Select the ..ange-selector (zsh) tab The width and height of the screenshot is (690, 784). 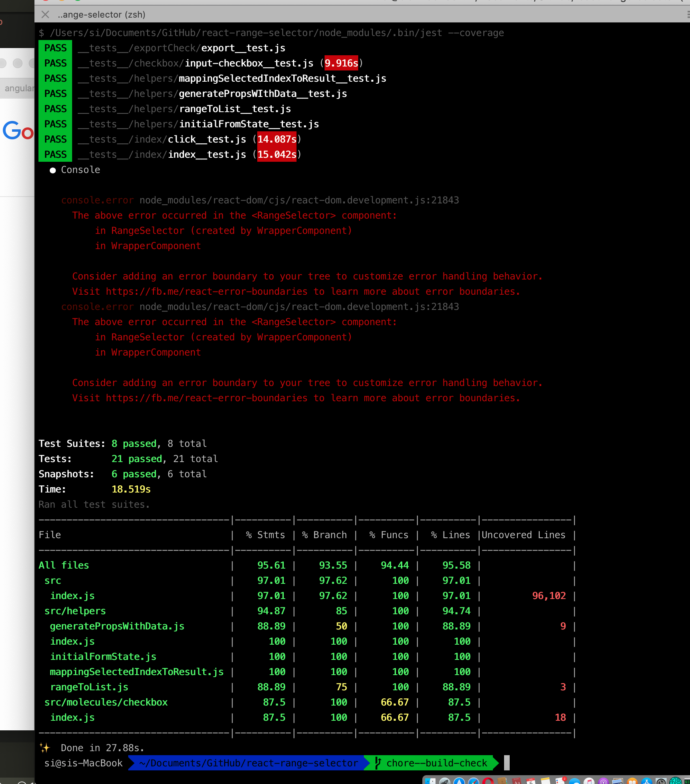(101, 14)
